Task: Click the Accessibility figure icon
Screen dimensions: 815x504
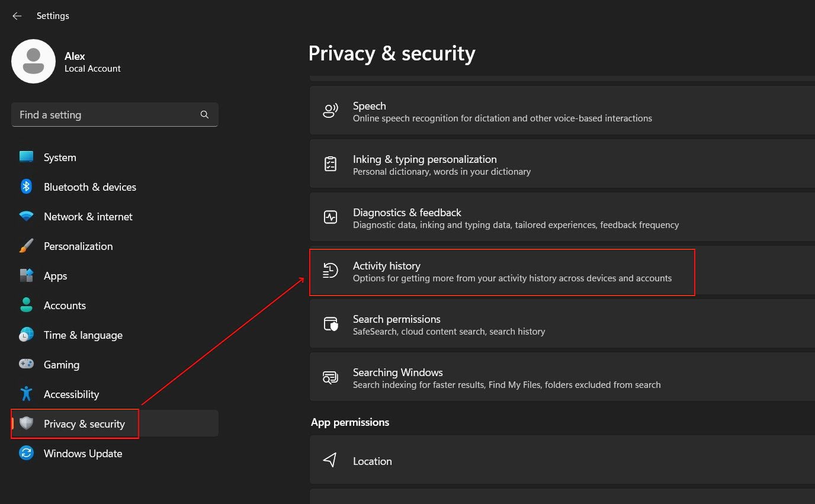Action: tap(26, 394)
